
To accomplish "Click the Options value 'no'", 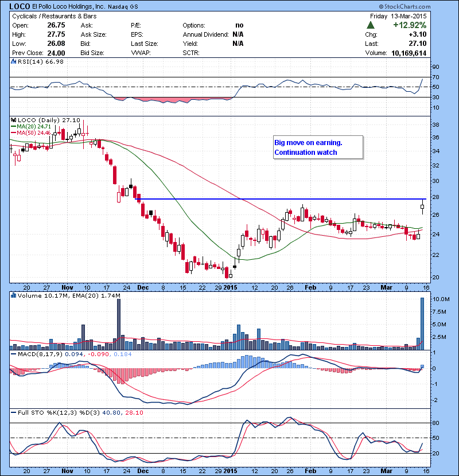I will [239, 25].
